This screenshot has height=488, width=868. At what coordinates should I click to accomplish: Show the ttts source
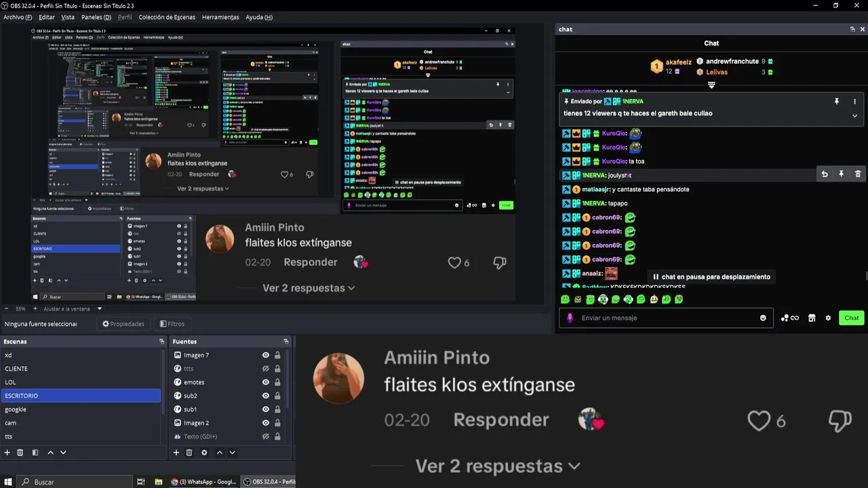(x=266, y=369)
